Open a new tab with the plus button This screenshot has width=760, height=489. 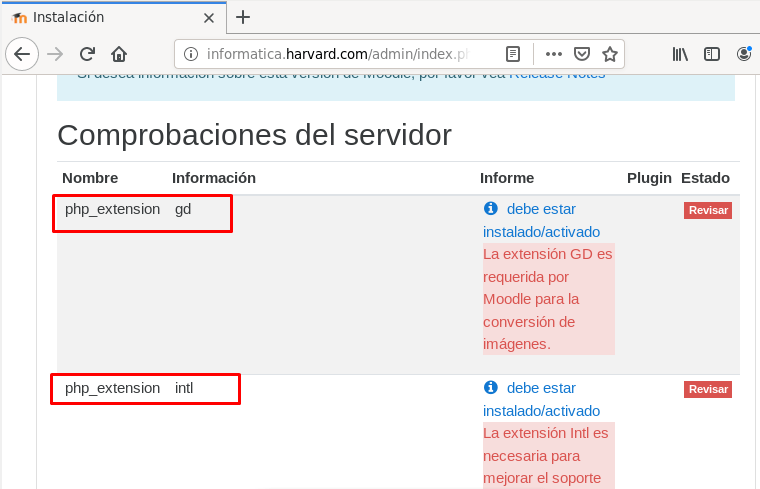click(243, 17)
